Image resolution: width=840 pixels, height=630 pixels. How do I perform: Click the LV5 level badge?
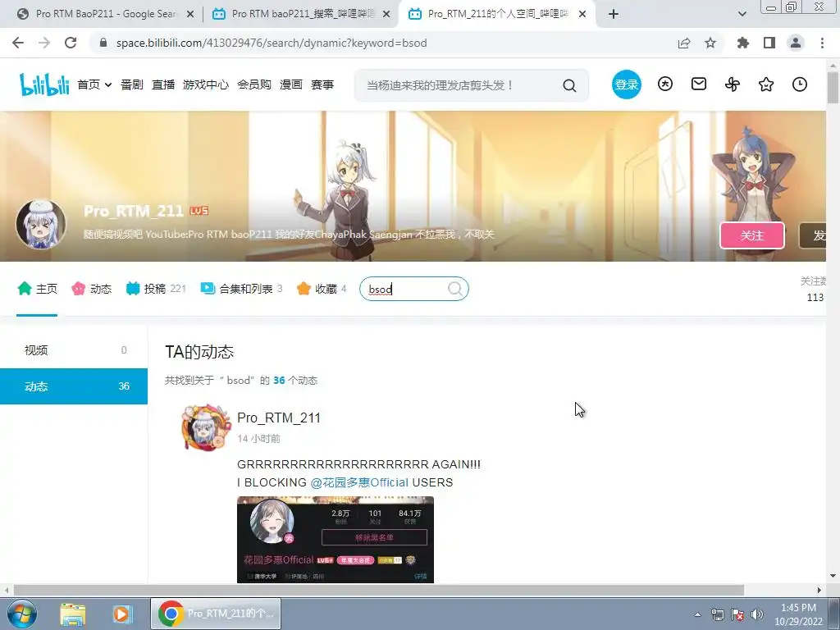pyautogui.click(x=199, y=211)
